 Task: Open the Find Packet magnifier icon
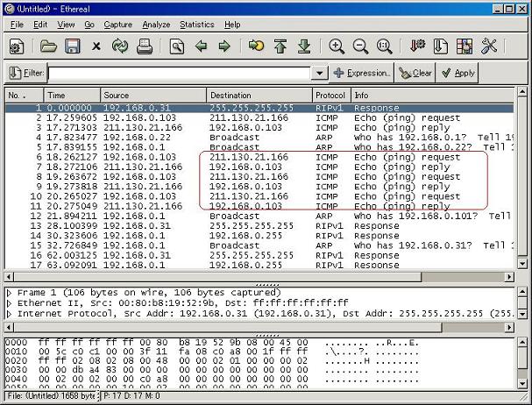(x=176, y=46)
